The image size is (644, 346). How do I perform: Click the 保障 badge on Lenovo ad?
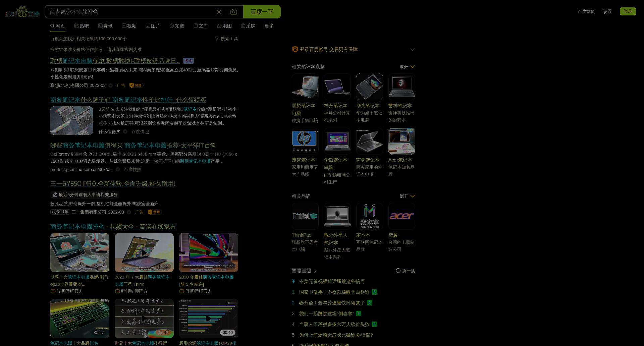[x=136, y=85]
